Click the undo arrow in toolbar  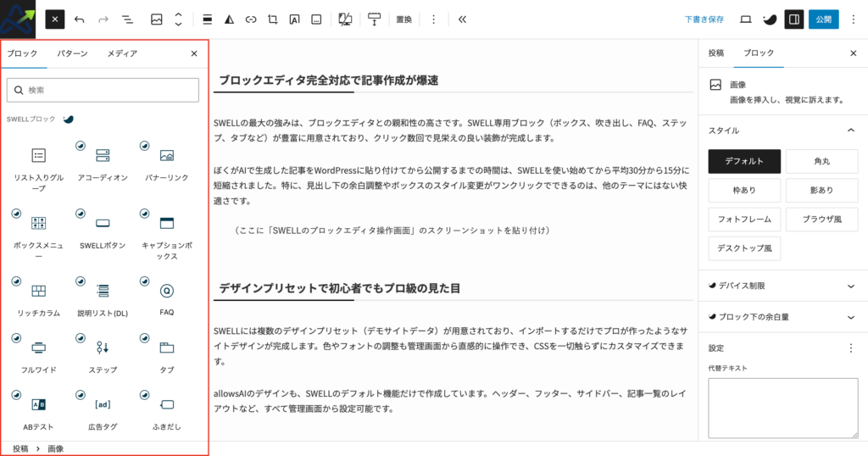point(79,19)
